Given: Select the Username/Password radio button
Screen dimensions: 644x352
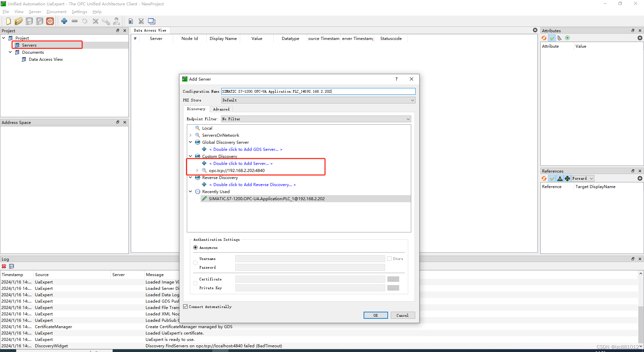Looking at the screenshot, I should [x=196, y=263].
